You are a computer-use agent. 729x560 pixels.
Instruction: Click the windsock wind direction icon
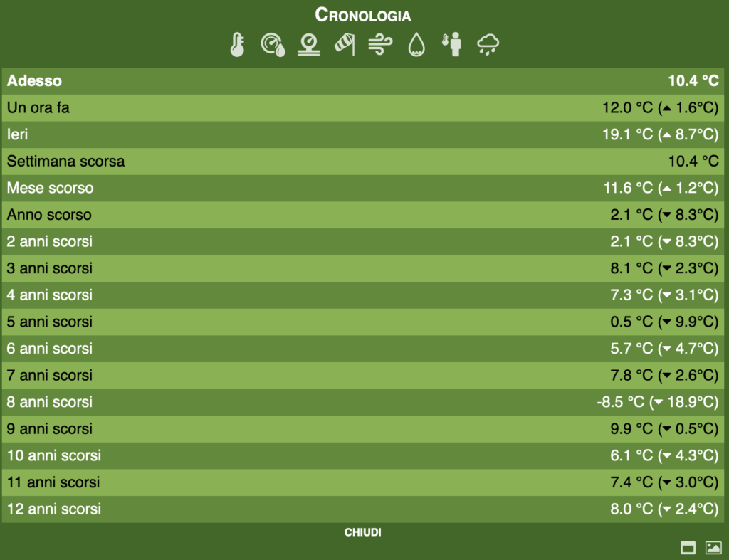pyautogui.click(x=345, y=45)
